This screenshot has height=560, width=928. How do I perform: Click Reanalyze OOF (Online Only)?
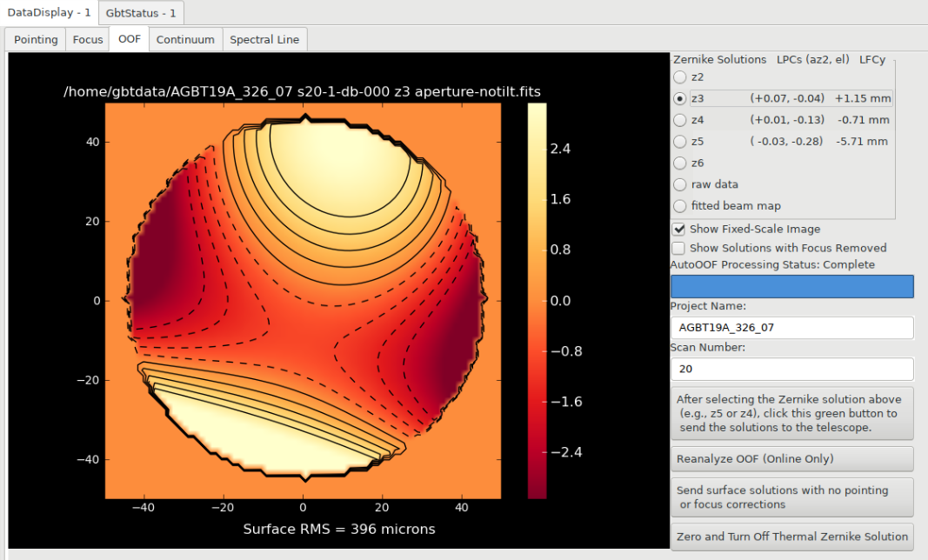[x=791, y=459]
